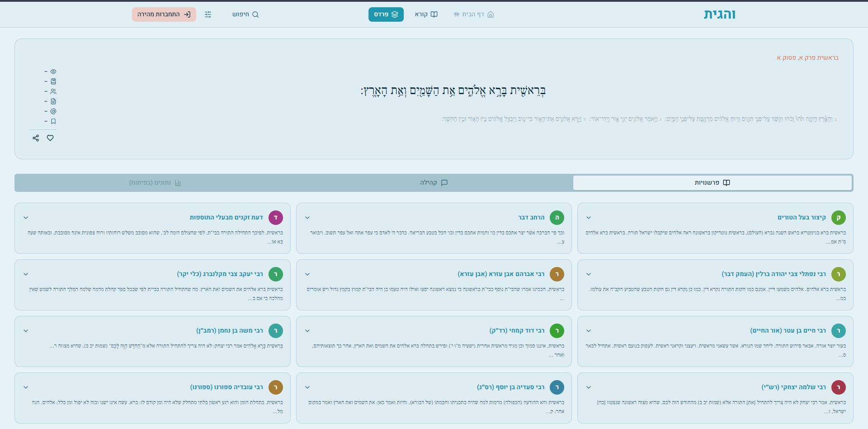Image resolution: width=868 pixels, height=429 pixels.
Task: Open the קורא reader view
Action: tap(425, 14)
